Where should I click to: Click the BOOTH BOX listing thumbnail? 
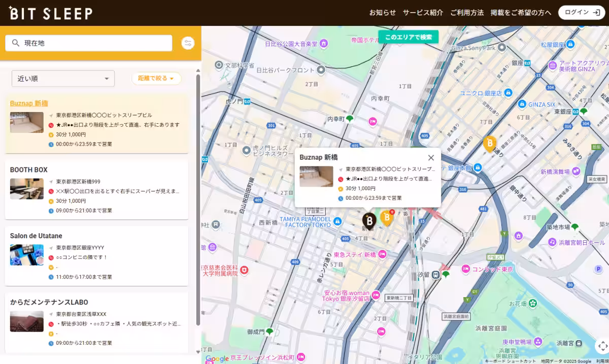[x=27, y=189]
